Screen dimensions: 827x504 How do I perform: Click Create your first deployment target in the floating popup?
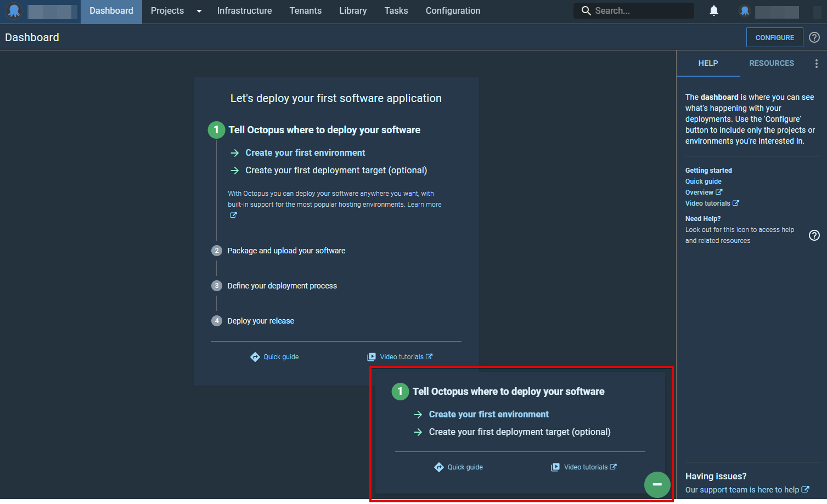tap(520, 432)
